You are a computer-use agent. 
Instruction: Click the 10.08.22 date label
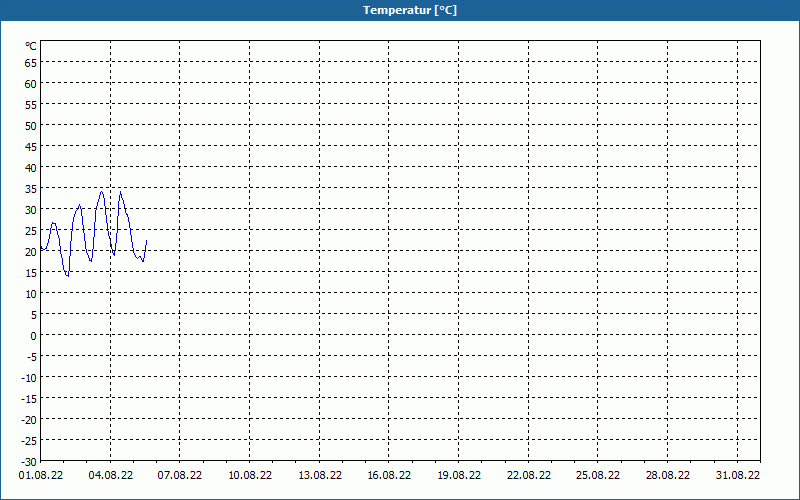click(250, 476)
